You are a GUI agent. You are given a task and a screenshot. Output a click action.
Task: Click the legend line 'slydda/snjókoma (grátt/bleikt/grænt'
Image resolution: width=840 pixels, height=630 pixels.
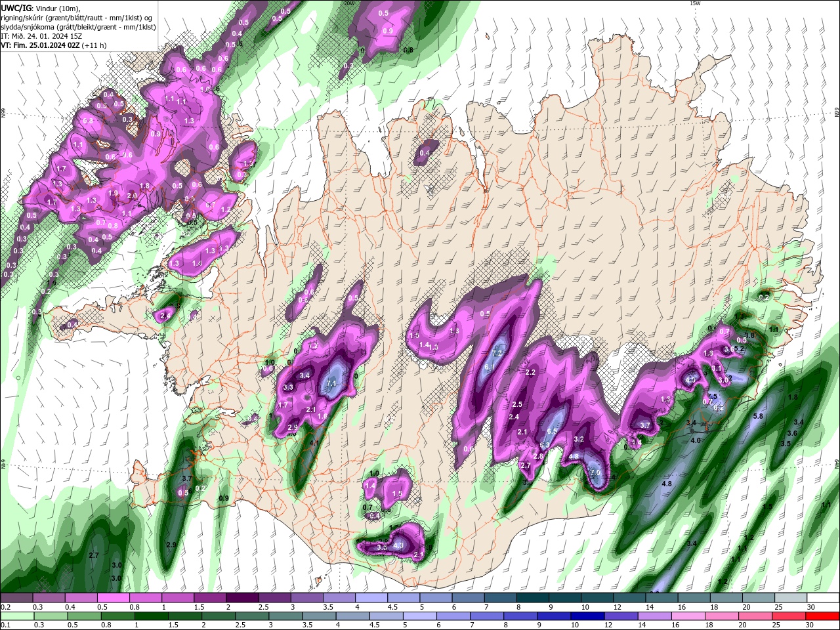click(x=58, y=27)
